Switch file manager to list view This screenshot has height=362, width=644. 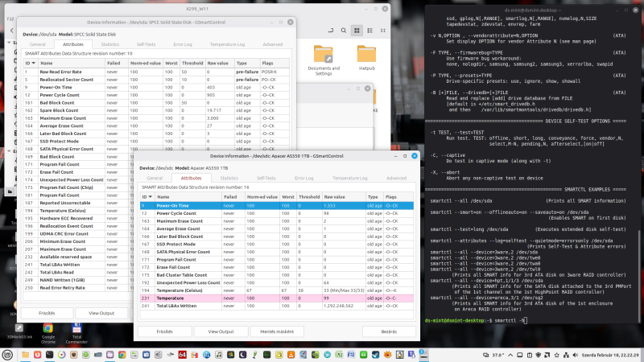(x=369, y=31)
